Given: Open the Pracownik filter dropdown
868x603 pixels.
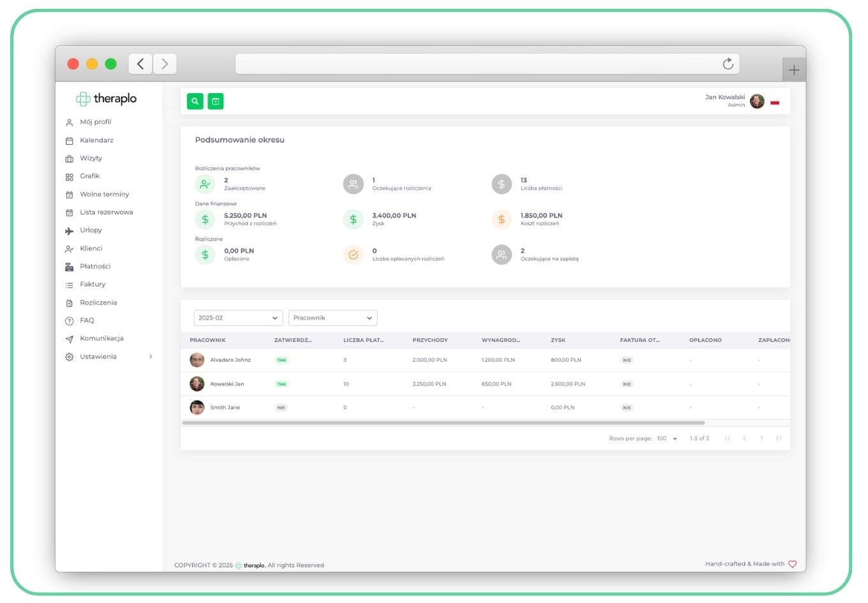Looking at the screenshot, I should [x=332, y=317].
